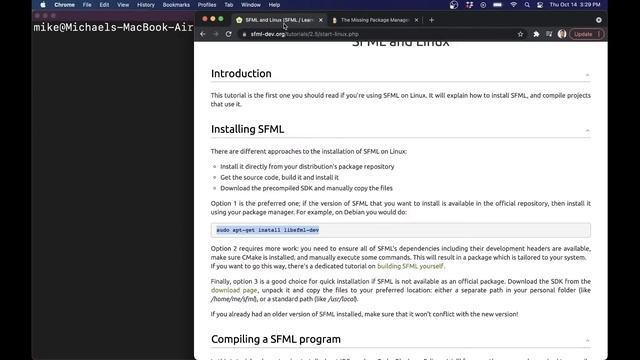Open the Chrome profile avatar
The width and height of the screenshot is (640, 360).
tap(562, 34)
